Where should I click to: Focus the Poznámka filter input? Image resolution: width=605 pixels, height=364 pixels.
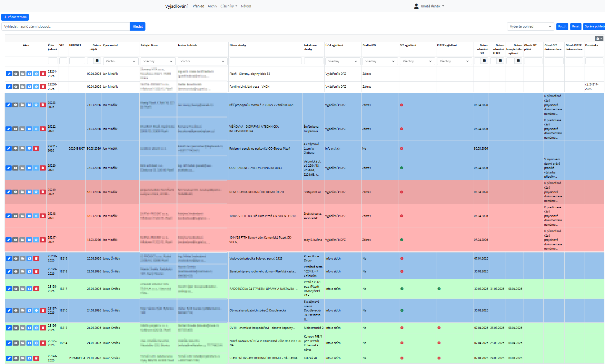(x=594, y=61)
